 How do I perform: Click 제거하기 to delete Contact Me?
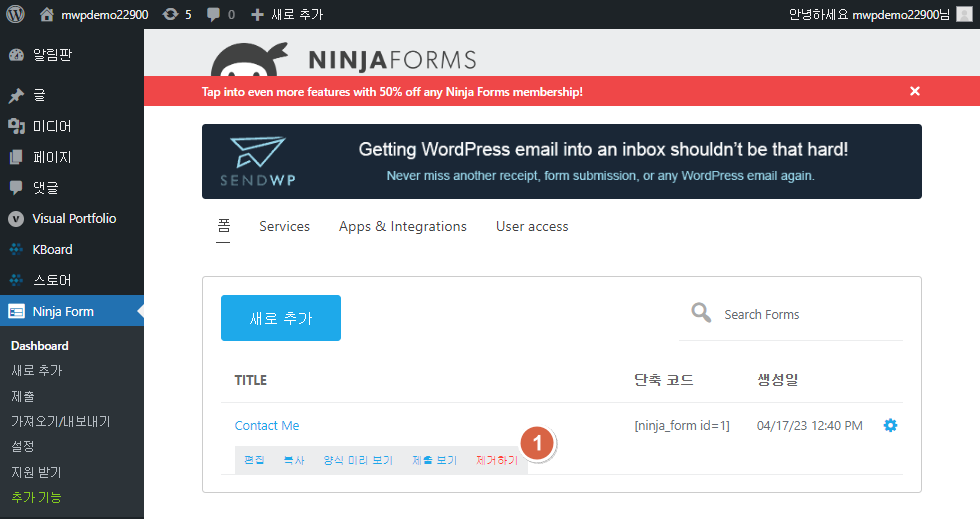click(x=497, y=460)
